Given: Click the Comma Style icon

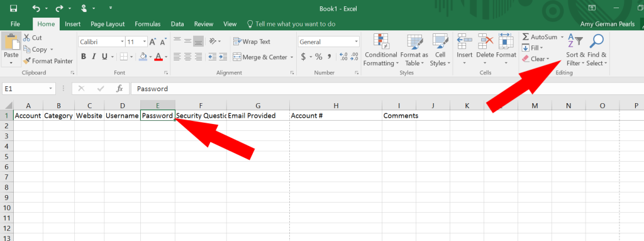Looking at the screenshot, I should [x=330, y=57].
